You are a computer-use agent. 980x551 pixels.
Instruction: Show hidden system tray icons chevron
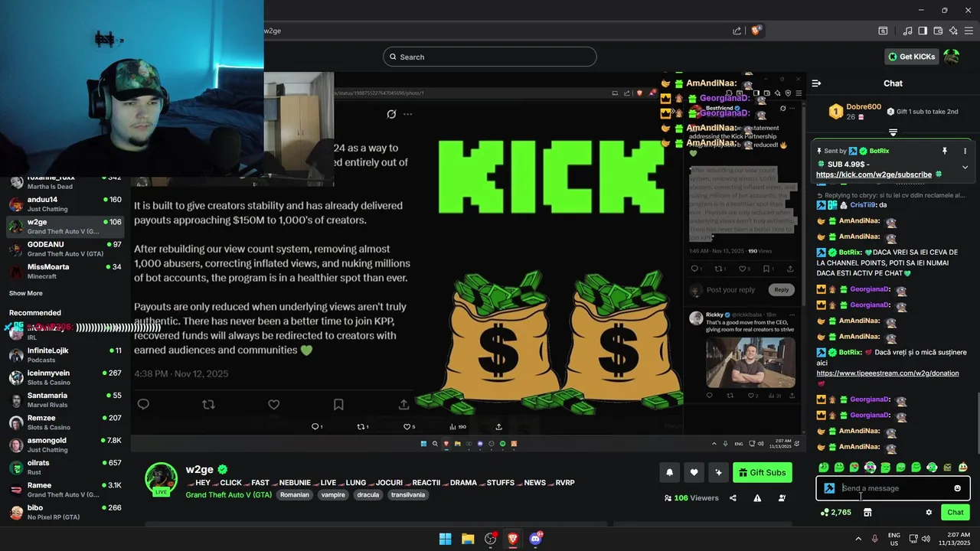pyautogui.click(x=857, y=539)
